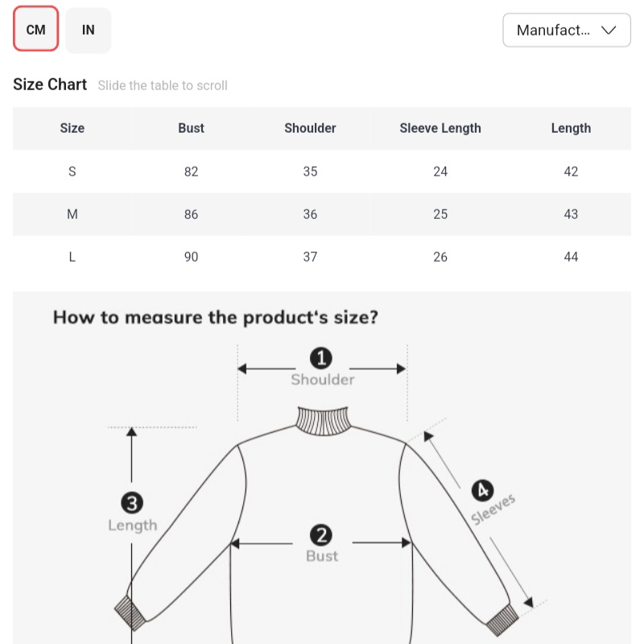This screenshot has width=644, height=644.
Task: Select the size M row
Action: 72,214
